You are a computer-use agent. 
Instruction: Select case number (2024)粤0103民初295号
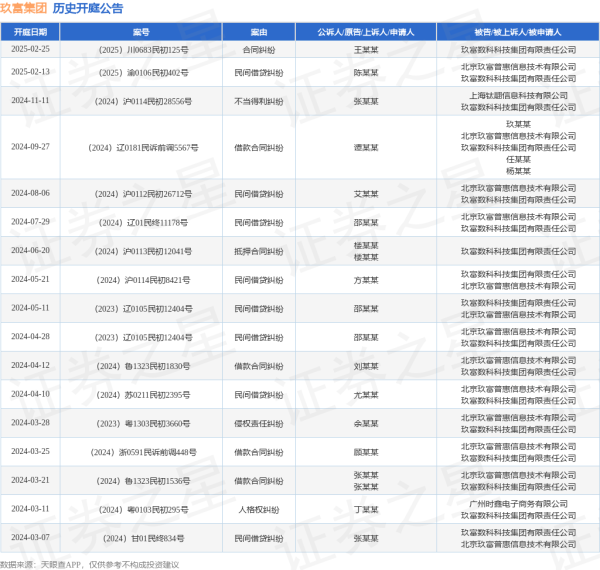pos(143,510)
